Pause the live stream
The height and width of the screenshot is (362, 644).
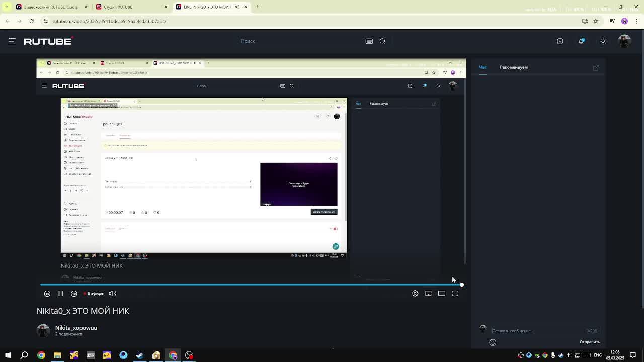click(x=60, y=293)
